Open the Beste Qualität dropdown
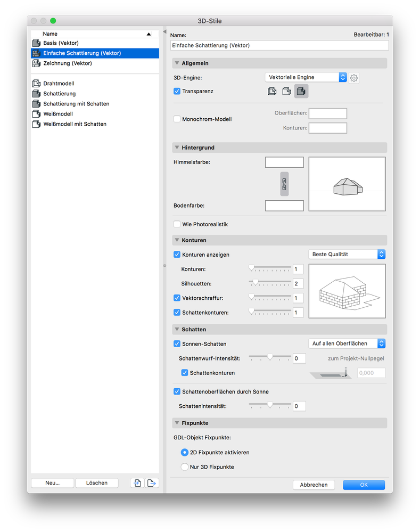Image resolution: width=420 pixels, height=532 pixels. point(347,254)
